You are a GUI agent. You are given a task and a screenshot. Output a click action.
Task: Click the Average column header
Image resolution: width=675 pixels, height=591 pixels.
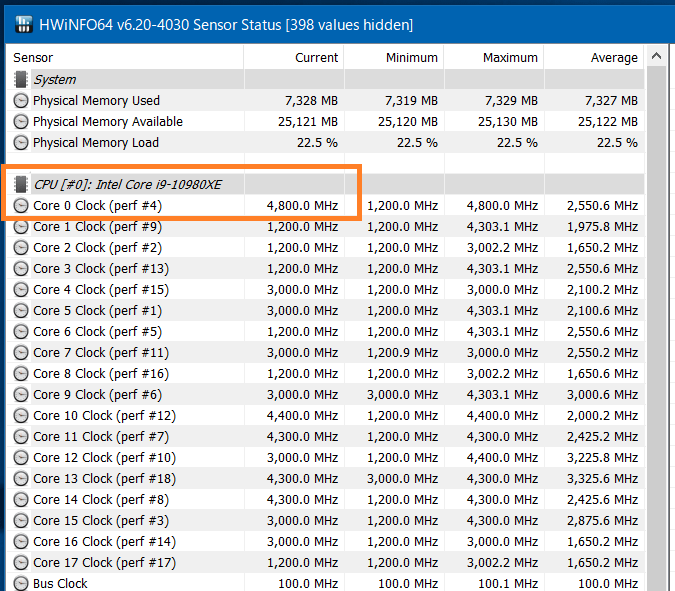coord(594,57)
